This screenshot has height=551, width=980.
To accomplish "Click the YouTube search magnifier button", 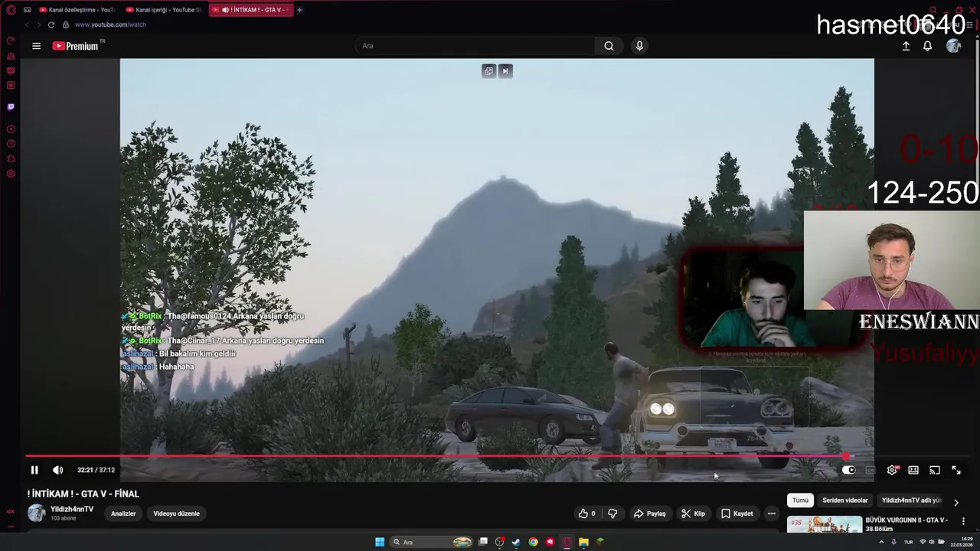I will pyautogui.click(x=609, y=46).
